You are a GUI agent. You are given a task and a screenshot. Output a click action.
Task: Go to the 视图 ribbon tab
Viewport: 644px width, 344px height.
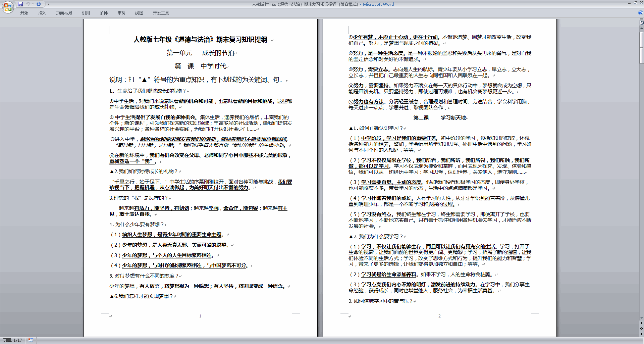pos(139,13)
